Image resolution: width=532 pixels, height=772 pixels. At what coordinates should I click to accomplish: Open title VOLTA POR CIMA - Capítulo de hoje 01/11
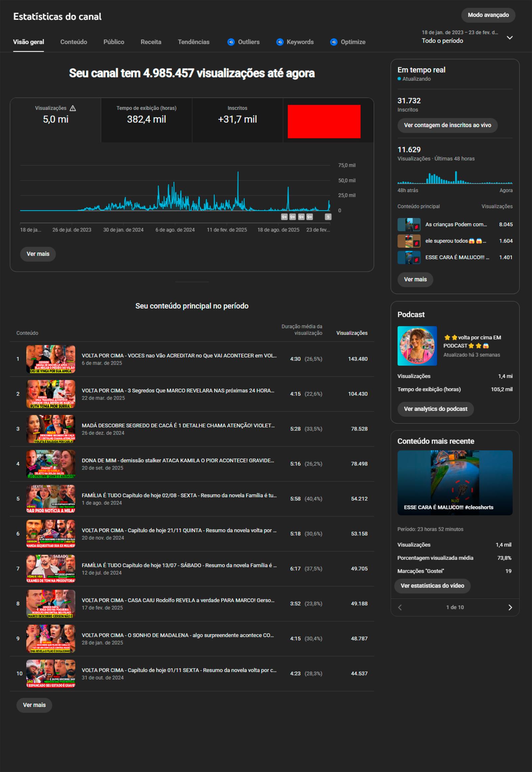point(179,670)
